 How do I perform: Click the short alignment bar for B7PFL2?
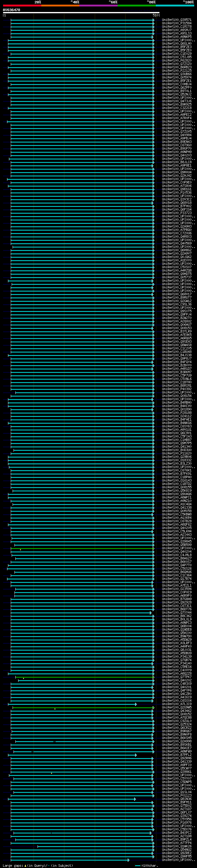(x=72, y=755)
